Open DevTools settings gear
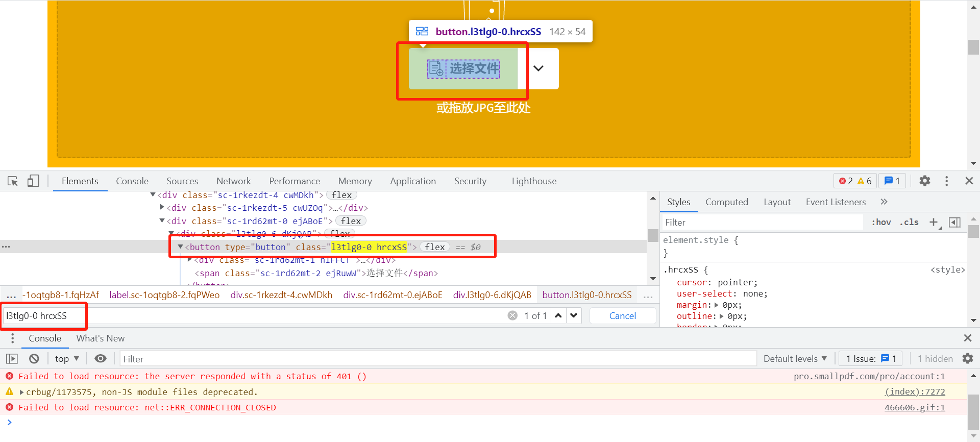 pos(925,181)
